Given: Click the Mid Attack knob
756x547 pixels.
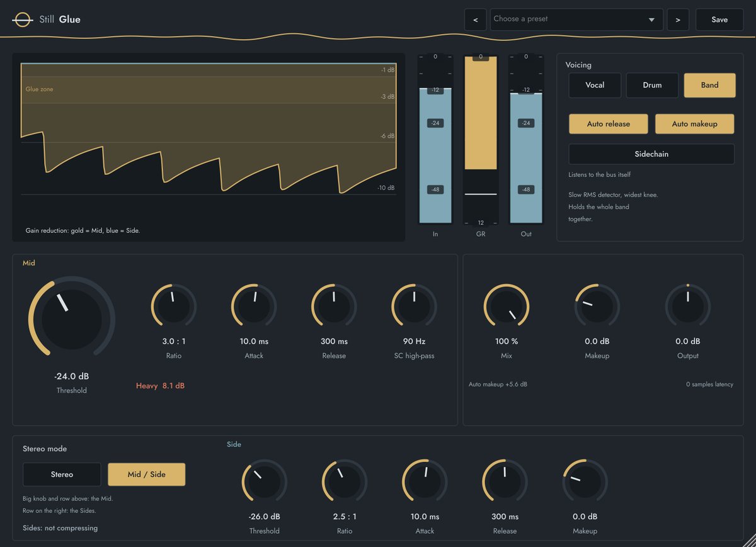Looking at the screenshot, I should click(254, 307).
